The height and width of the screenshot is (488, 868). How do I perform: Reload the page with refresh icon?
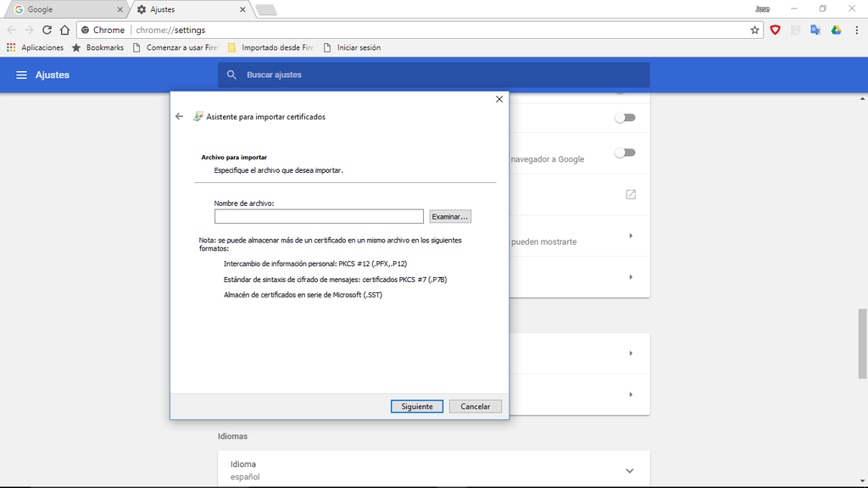pyautogui.click(x=47, y=30)
